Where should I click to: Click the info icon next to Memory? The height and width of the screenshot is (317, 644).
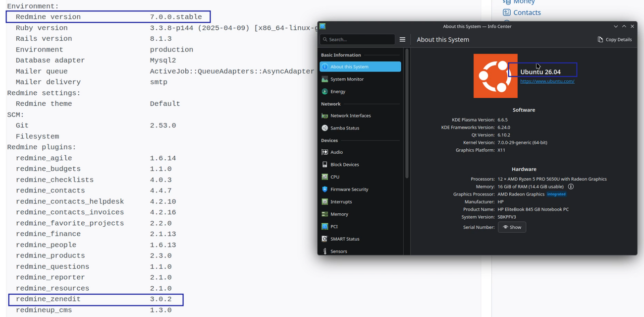pos(571,187)
